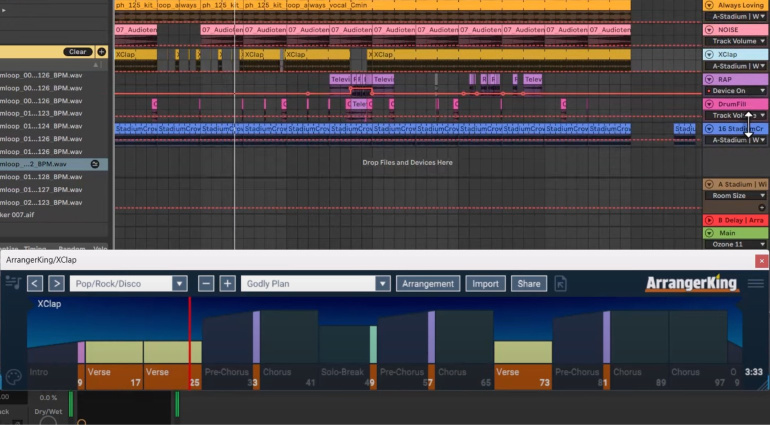Click the next style arrow in ArrangerKing

coord(56,283)
